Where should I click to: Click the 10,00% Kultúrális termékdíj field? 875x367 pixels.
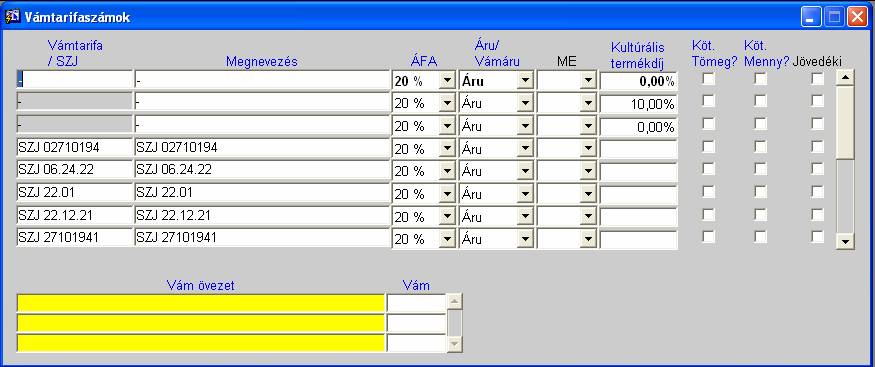coord(639,104)
